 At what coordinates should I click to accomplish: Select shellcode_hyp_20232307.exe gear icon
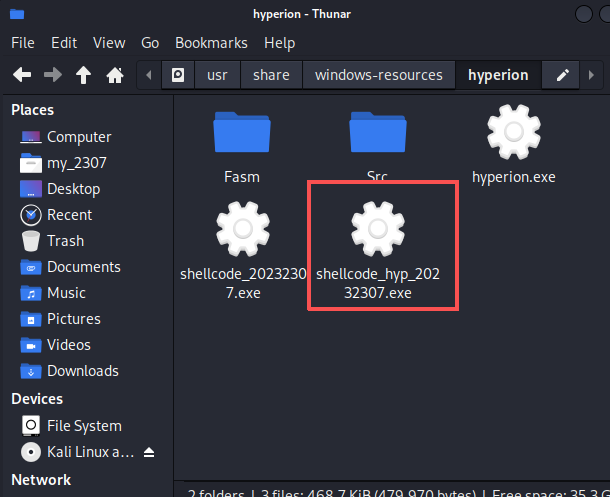click(x=378, y=229)
